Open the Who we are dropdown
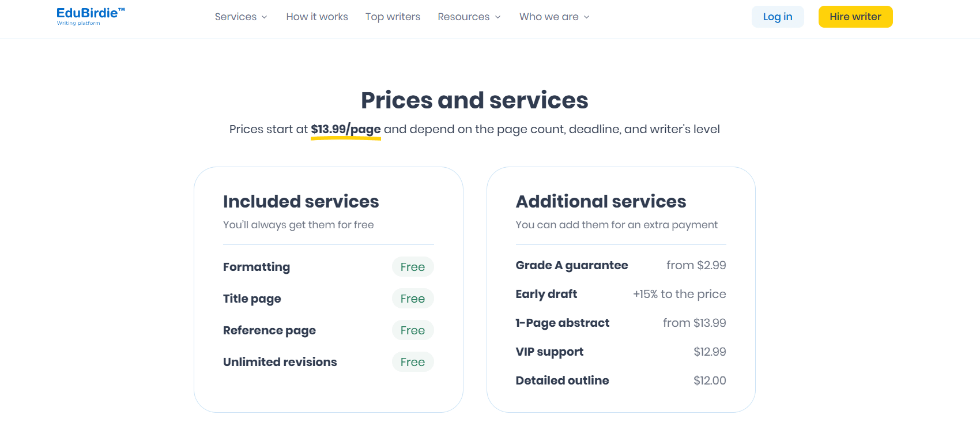Image resolution: width=980 pixels, height=426 pixels. (554, 17)
